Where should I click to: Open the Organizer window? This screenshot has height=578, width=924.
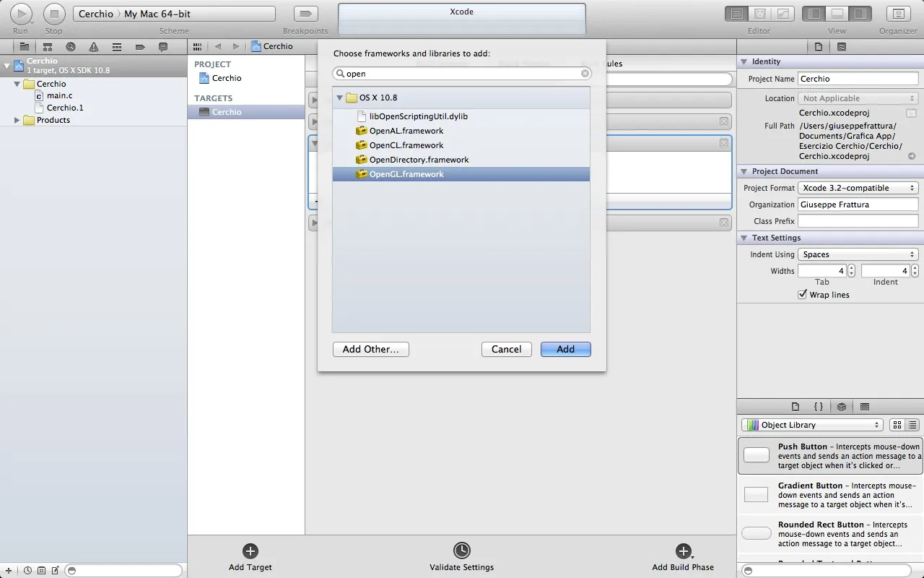click(898, 14)
